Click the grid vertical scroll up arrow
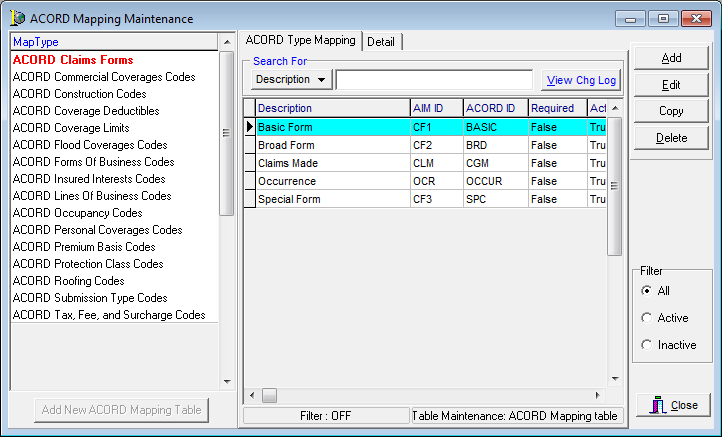 615,108
